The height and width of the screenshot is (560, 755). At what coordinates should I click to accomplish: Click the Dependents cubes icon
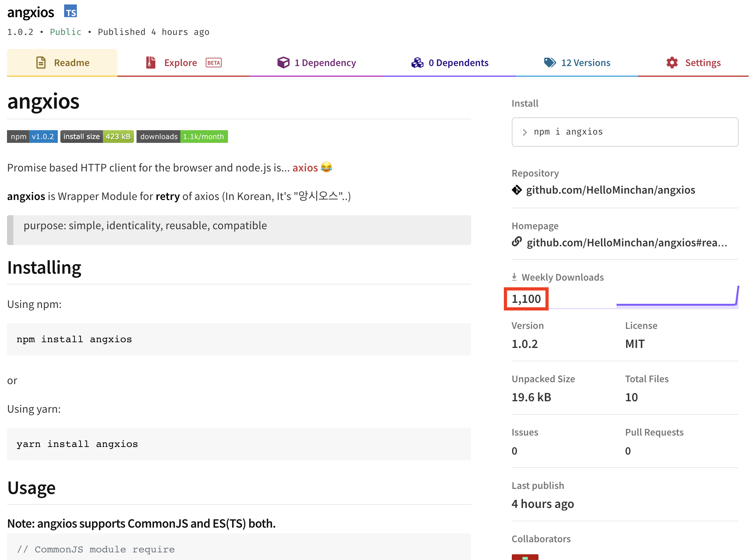417,63
